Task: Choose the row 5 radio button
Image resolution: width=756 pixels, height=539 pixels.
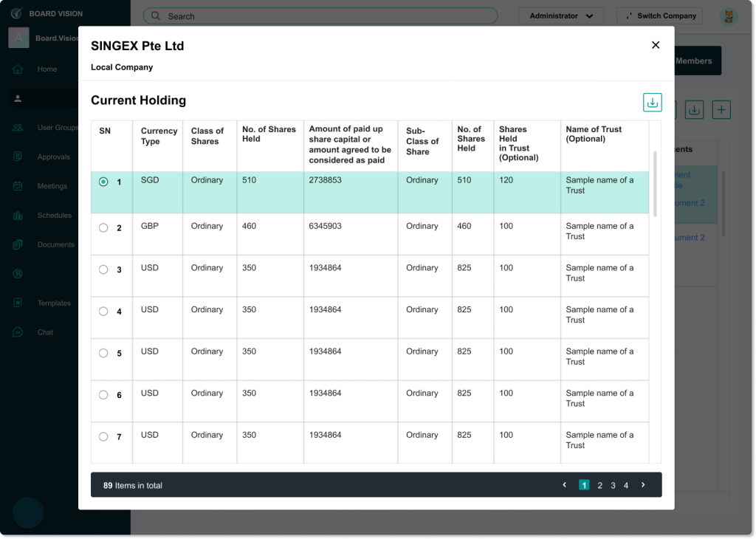Action: [103, 353]
